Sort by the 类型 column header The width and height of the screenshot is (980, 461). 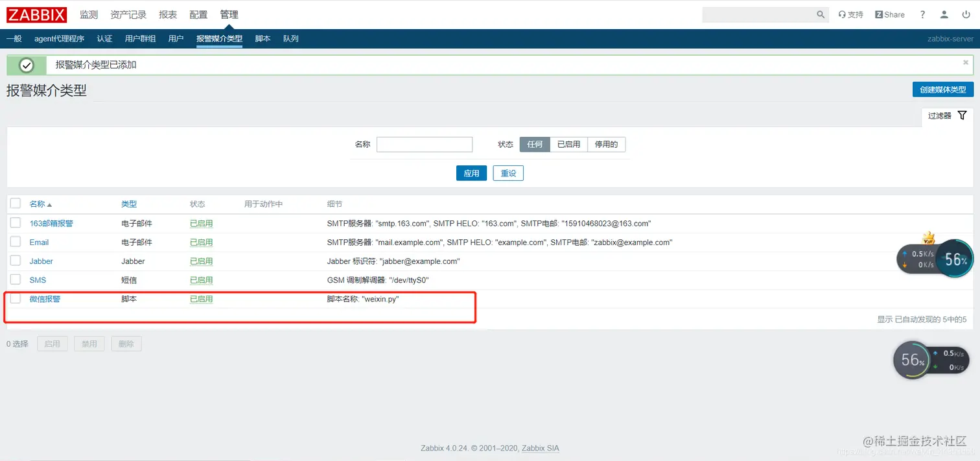pos(129,204)
